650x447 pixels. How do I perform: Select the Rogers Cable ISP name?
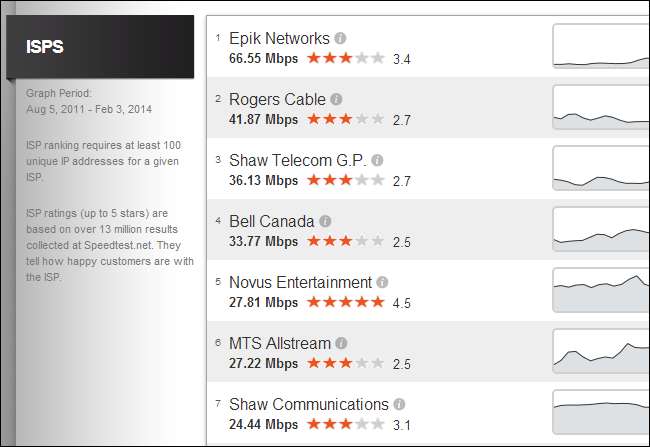coord(277,99)
